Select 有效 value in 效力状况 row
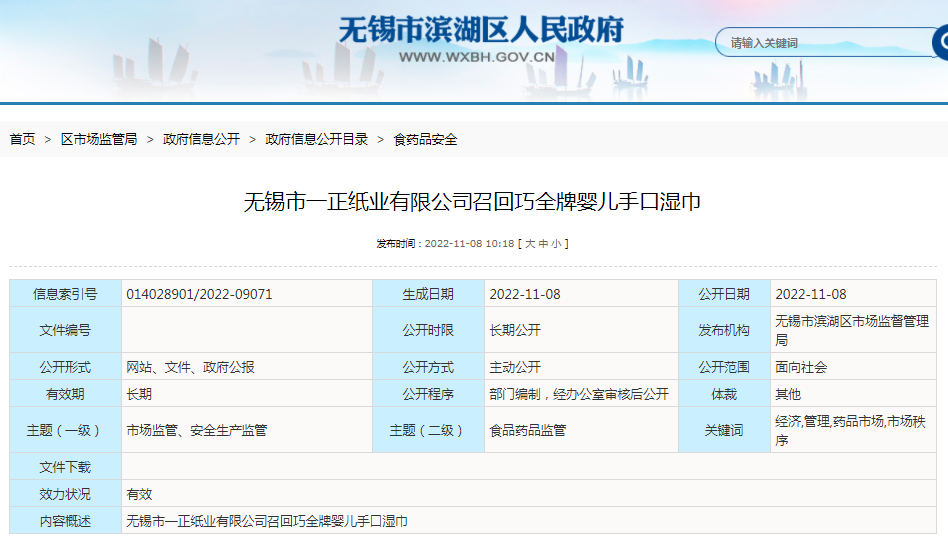 click(139, 494)
